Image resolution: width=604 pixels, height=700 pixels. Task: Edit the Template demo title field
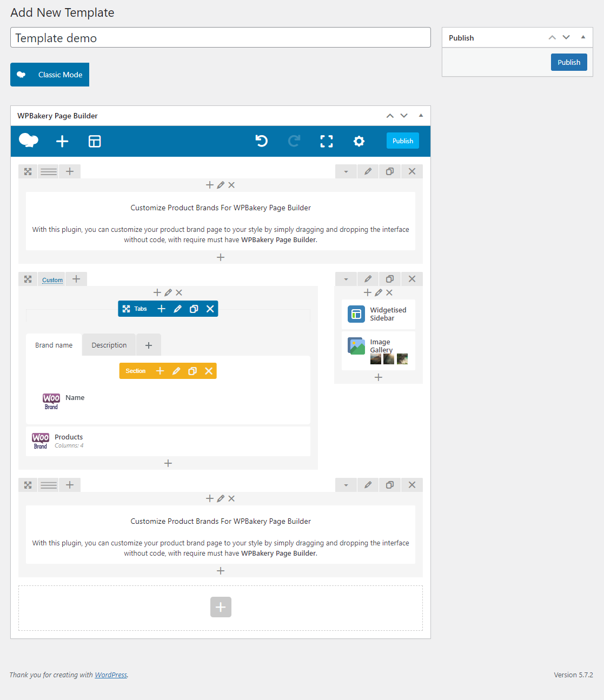tap(221, 38)
